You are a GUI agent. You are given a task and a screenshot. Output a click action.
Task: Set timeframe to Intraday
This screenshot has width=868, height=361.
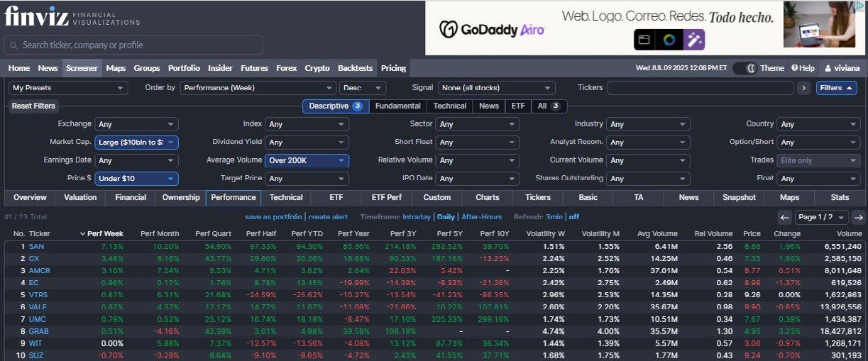pyautogui.click(x=417, y=217)
